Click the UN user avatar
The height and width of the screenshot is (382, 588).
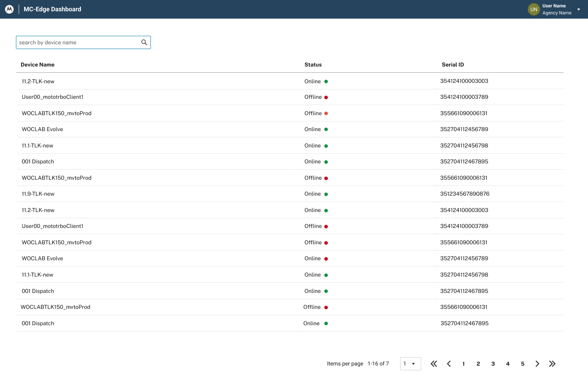pyautogui.click(x=534, y=9)
